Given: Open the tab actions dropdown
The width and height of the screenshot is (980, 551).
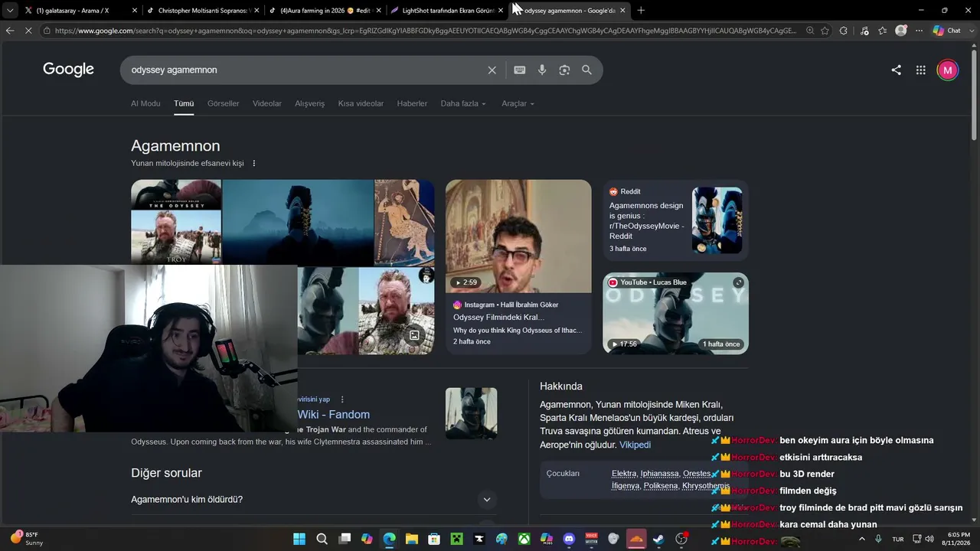Looking at the screenshot, I should (x=10, y=10).
